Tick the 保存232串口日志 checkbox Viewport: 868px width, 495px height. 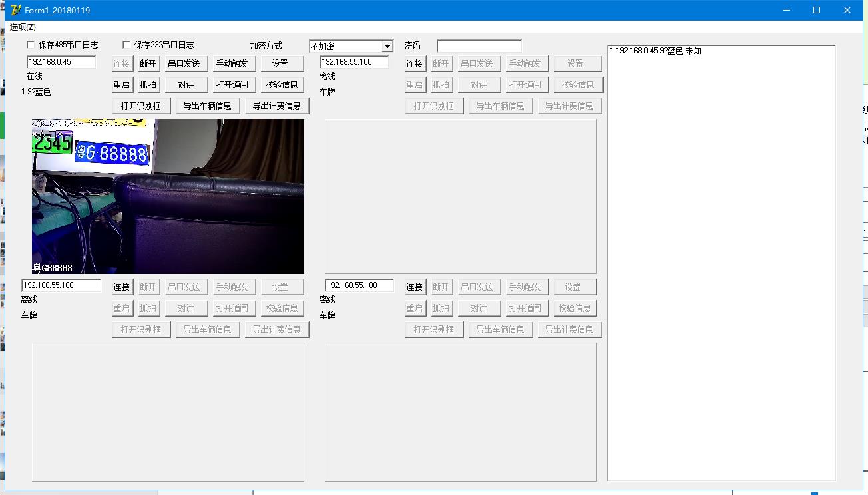(x=126, y=45)
